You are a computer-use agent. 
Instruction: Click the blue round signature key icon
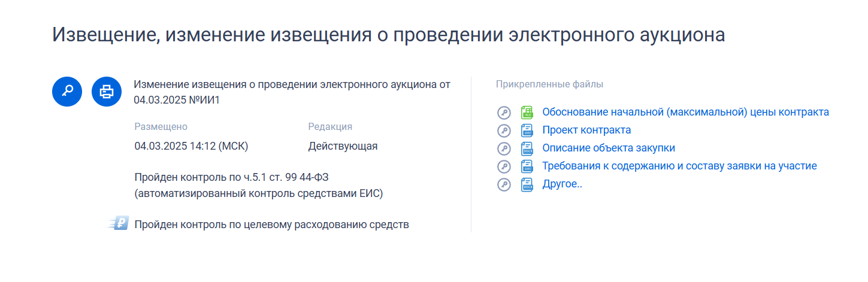click(x=67, y=92)
